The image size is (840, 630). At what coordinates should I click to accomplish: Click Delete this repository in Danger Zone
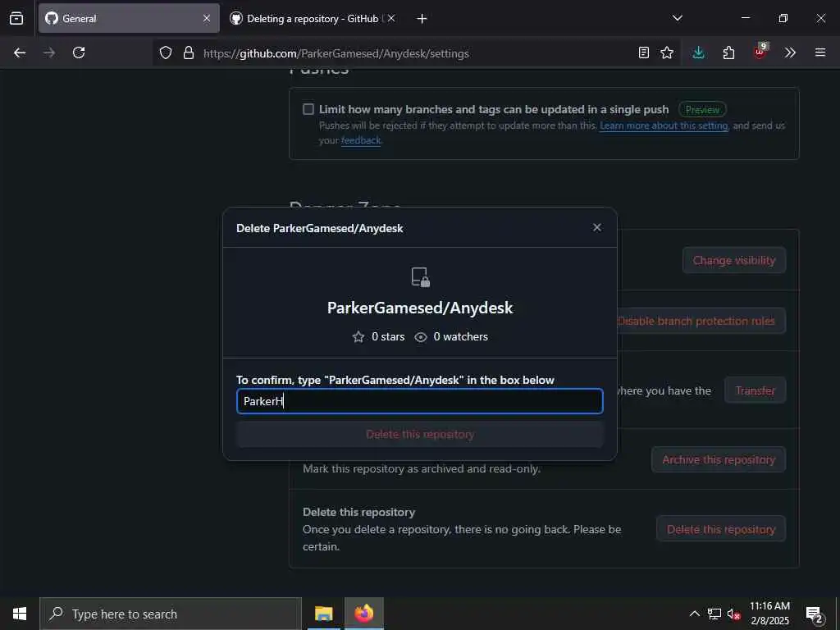721,529
